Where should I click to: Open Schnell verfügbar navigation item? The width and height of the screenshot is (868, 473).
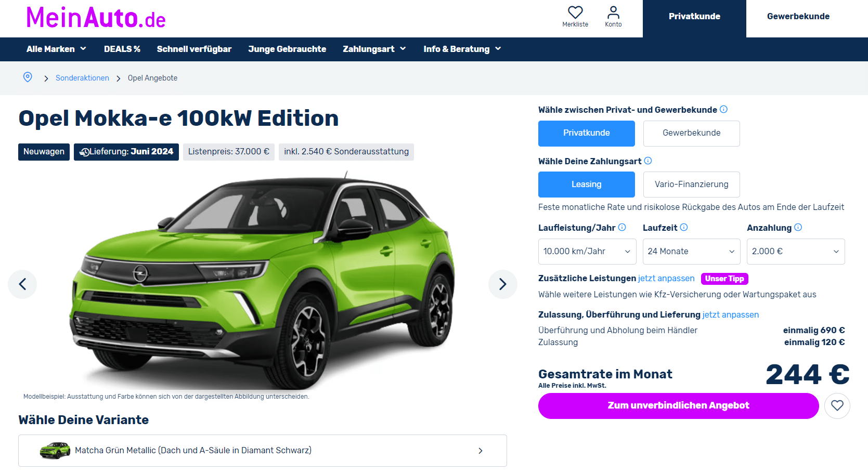coord(194,49)
